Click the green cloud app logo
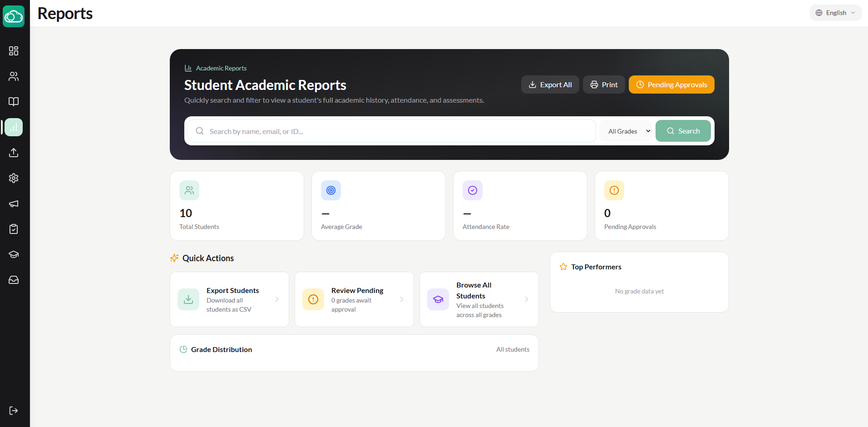The image size is (868, 427). tap(14, 16)
